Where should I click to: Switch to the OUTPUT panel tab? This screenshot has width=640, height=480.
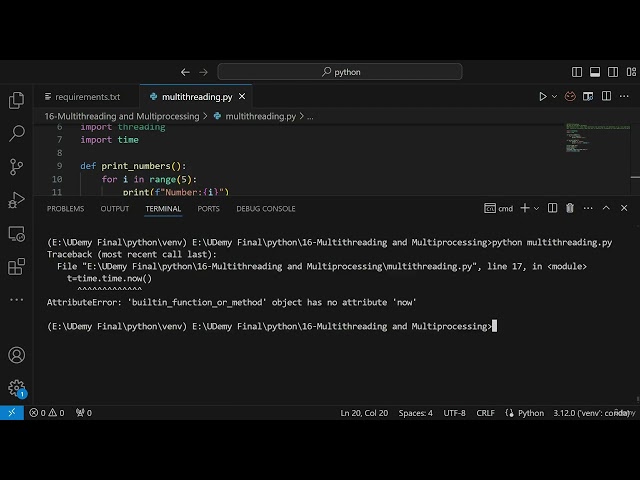pos(115,209)
